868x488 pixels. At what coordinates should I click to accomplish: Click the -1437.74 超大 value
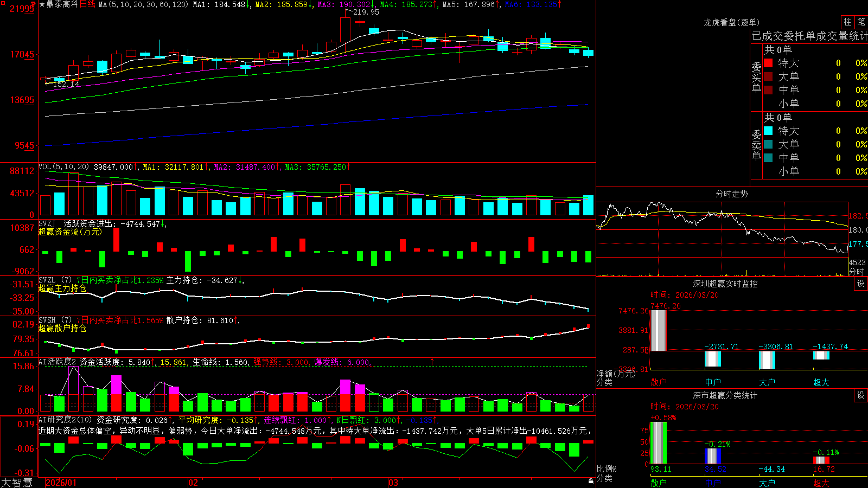pos(830,346)
